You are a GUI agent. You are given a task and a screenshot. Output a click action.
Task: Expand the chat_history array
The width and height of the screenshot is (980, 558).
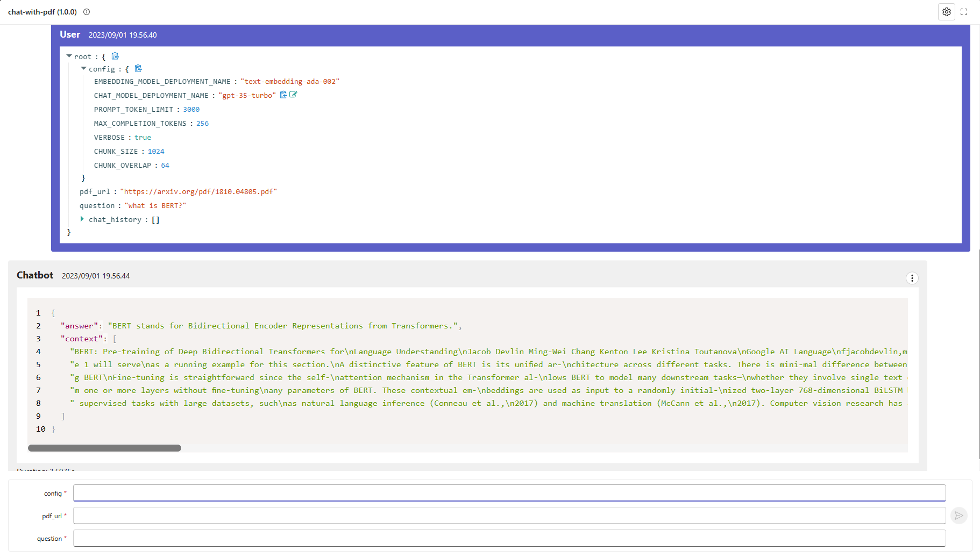82,219
